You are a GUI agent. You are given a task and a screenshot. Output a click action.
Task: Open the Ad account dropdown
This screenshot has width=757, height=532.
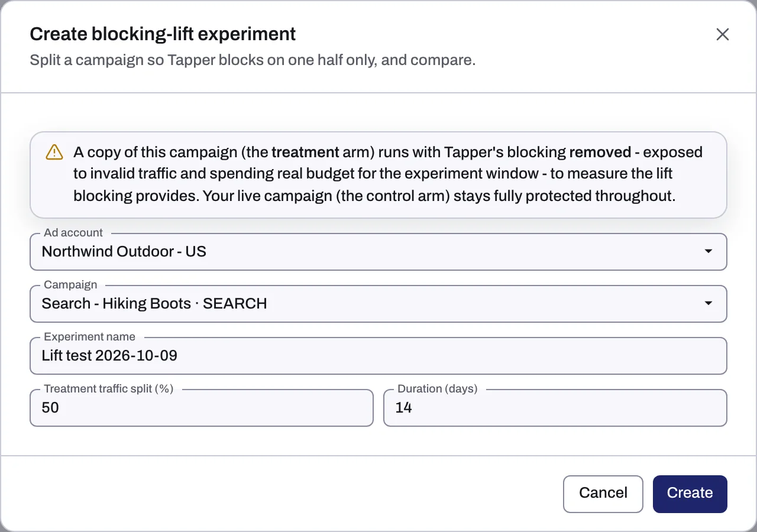(378, 252)
